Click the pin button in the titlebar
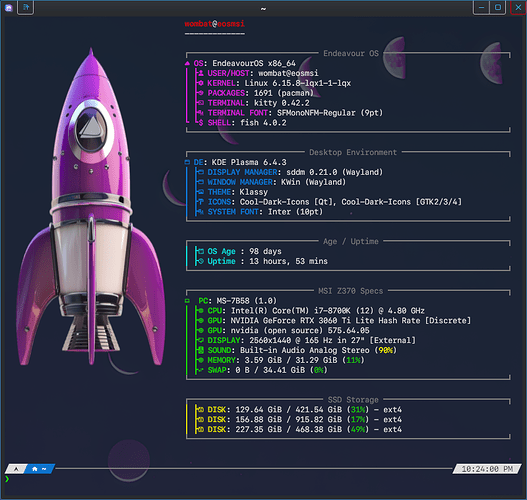The image size is (527, 500). (26, 7)
